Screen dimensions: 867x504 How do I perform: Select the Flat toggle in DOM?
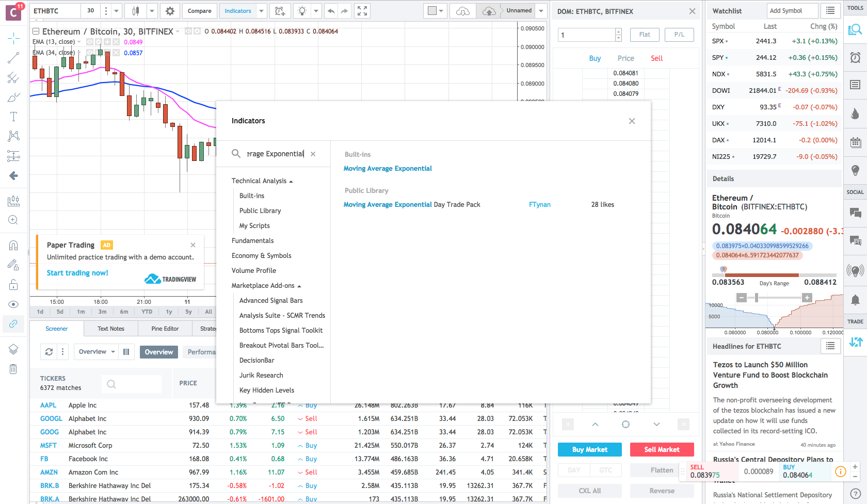[x=645, y=35]
